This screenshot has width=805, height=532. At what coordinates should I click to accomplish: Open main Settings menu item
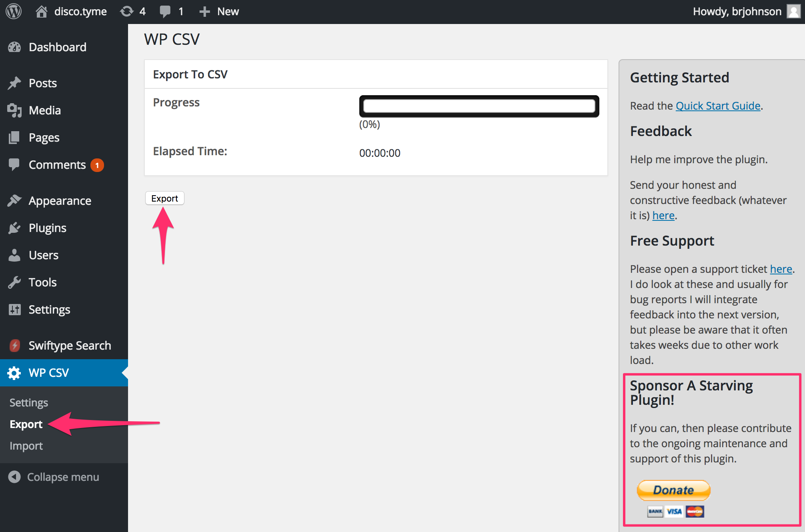(64, 310)
